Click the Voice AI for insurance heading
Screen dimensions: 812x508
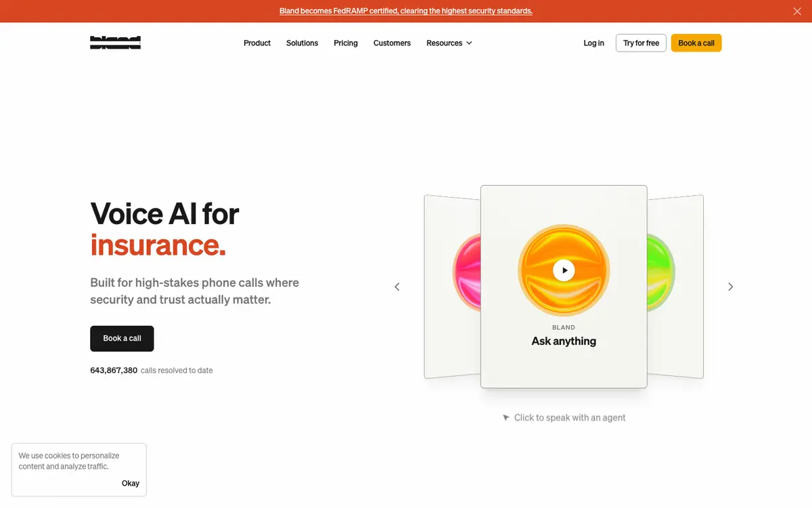tap(164, 230)
